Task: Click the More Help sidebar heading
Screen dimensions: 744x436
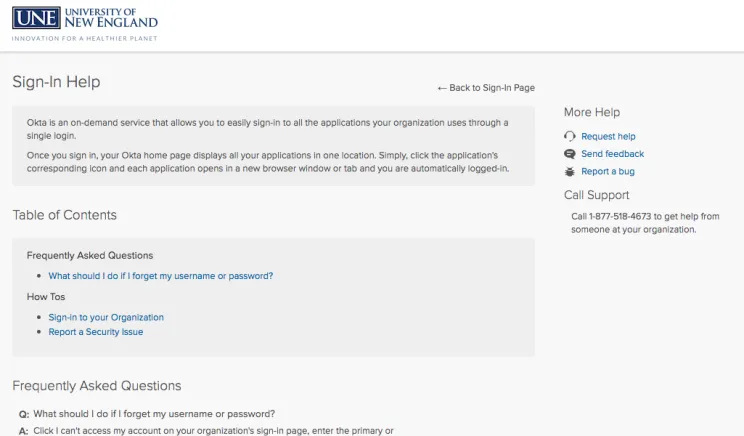Action: click(592, 112)
